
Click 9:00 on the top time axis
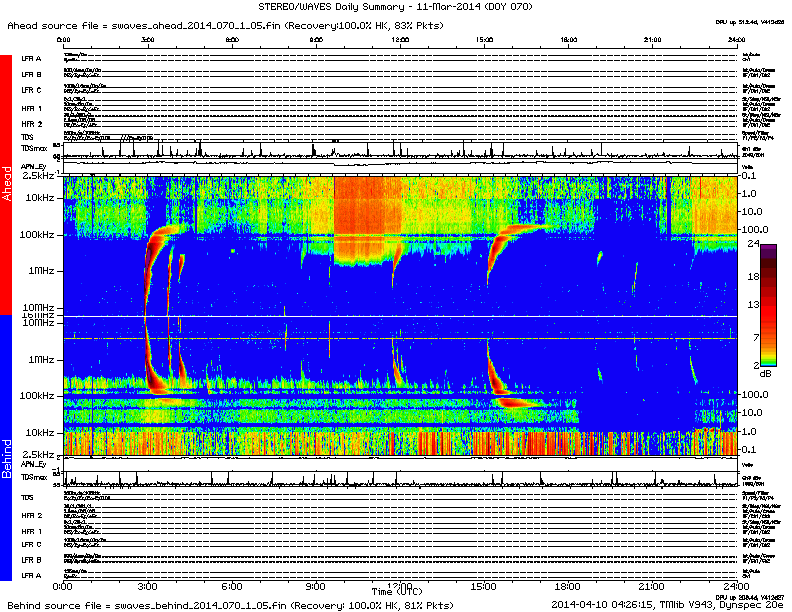[x=316, y=39]
